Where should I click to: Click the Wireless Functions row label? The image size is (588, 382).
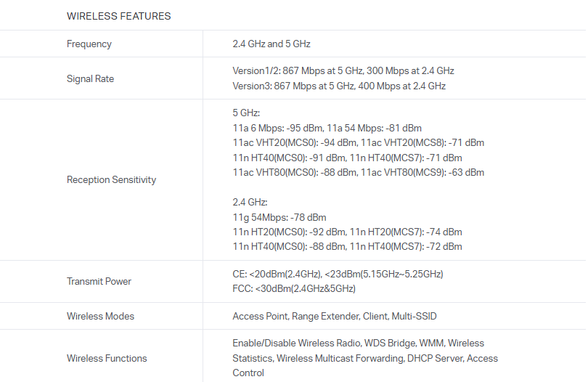107,358
